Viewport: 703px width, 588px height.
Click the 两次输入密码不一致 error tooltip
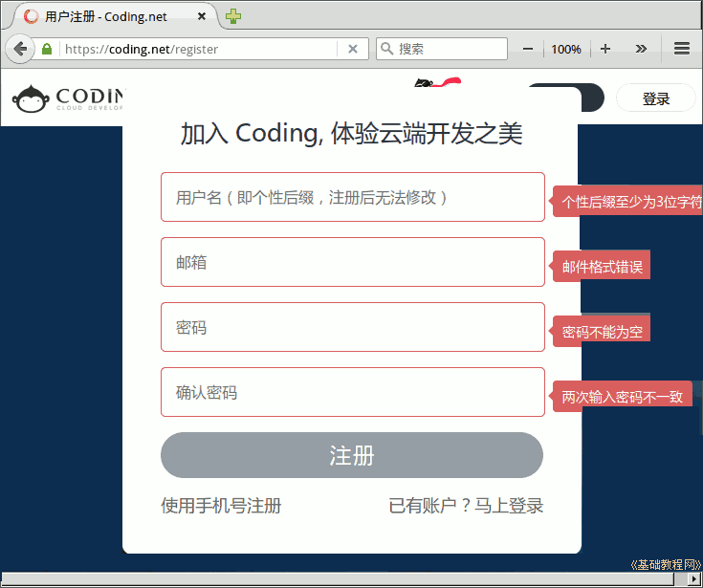[x=622, y=397]
